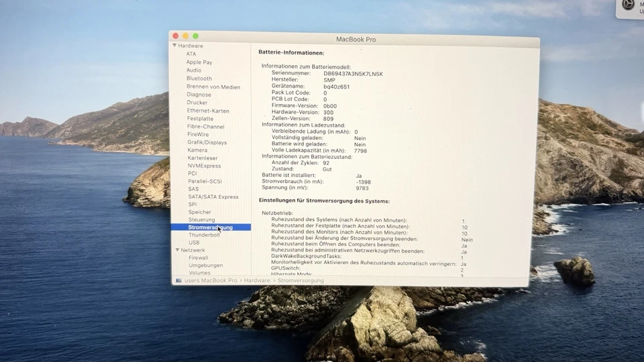Open the Parallel-SCSI entry
644x362 pixels.
click(205, 181)
